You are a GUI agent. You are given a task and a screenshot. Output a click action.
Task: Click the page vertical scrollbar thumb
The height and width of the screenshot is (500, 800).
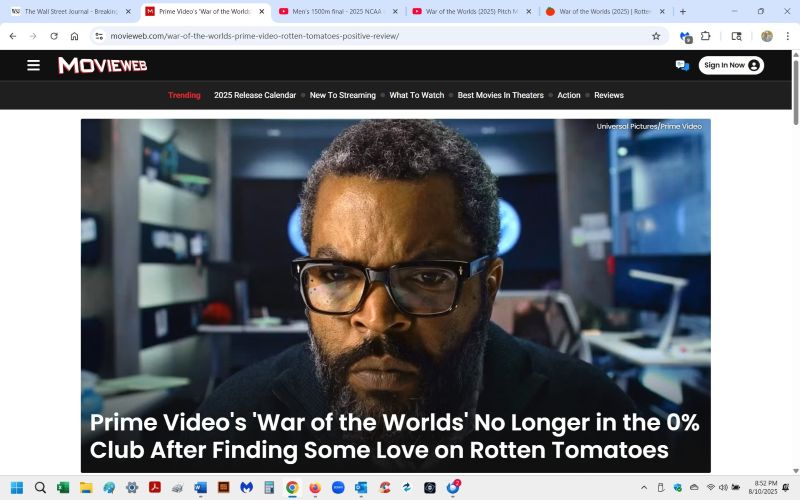795,92
